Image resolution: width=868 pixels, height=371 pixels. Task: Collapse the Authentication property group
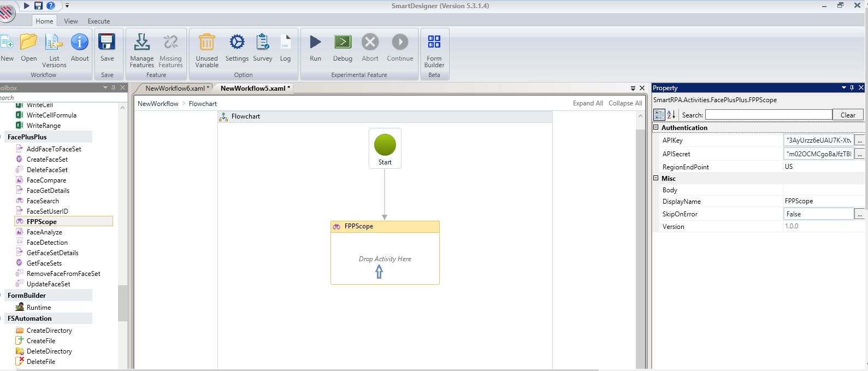[656, 127]
